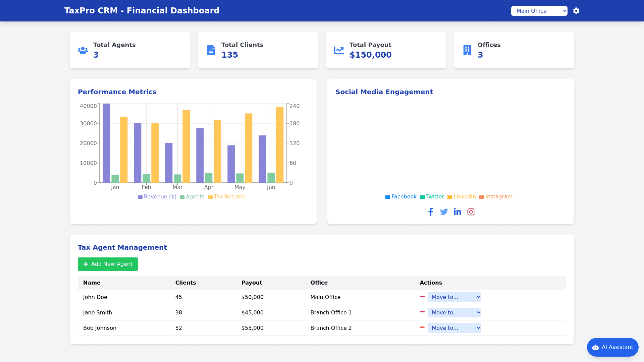The width and height of the screenshot is (644, 362).
Task: Click the Facebook legend color swatch
Action: point(388,197)
